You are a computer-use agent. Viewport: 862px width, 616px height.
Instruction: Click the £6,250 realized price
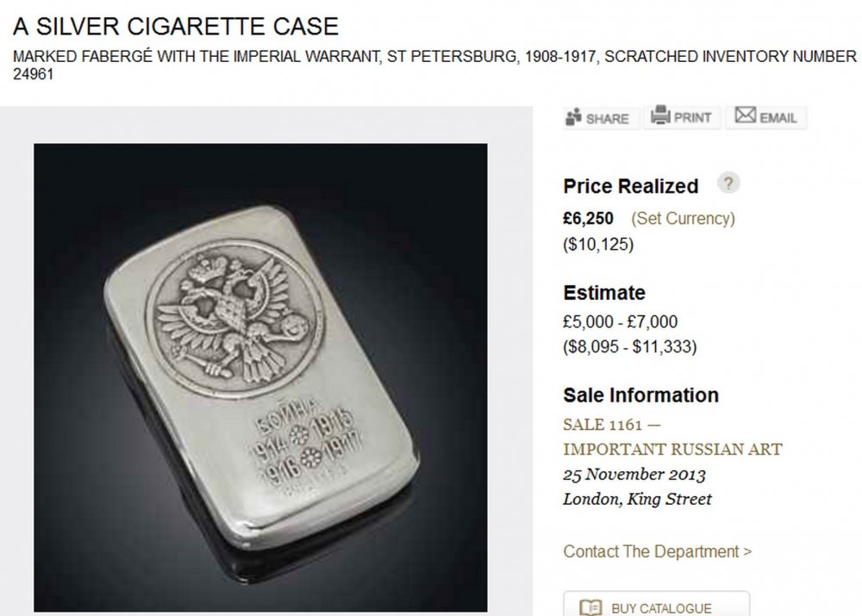click(589, 219)
